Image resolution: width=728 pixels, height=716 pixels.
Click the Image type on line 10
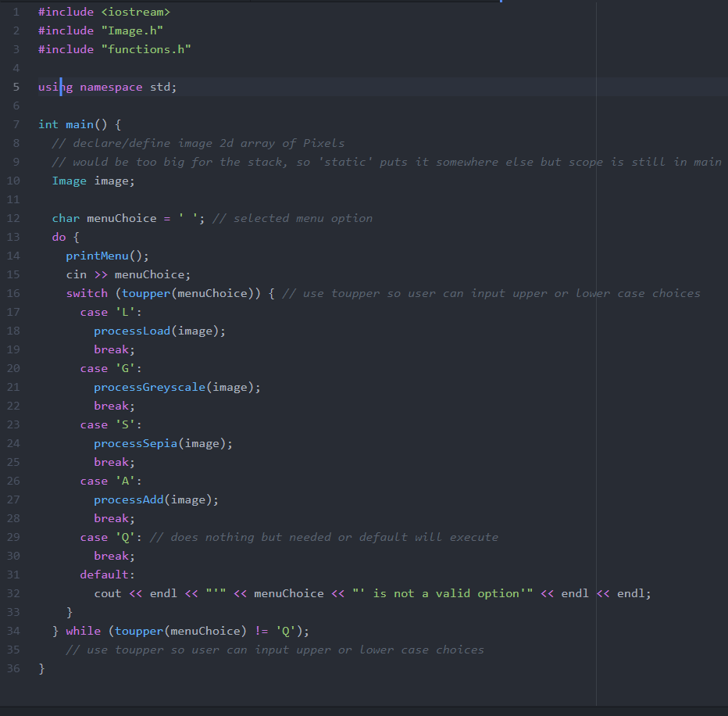70,181
